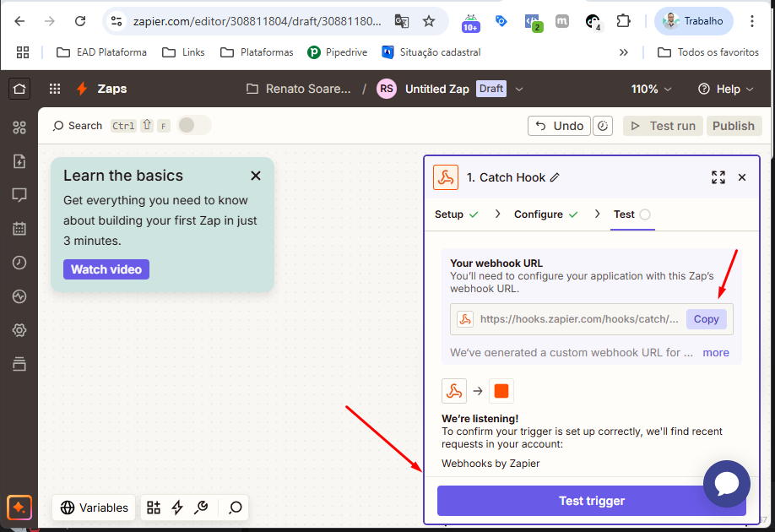Open the sidebar four-circles apps icon
This screenshot has height=532, width=775.
pos(19,128)
